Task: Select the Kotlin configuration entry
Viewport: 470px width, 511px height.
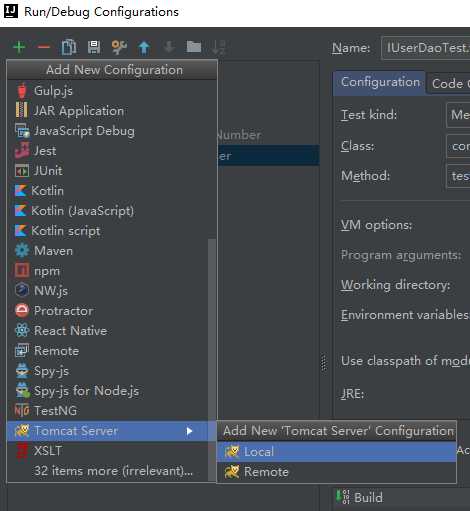Action: tap(112, 191)
